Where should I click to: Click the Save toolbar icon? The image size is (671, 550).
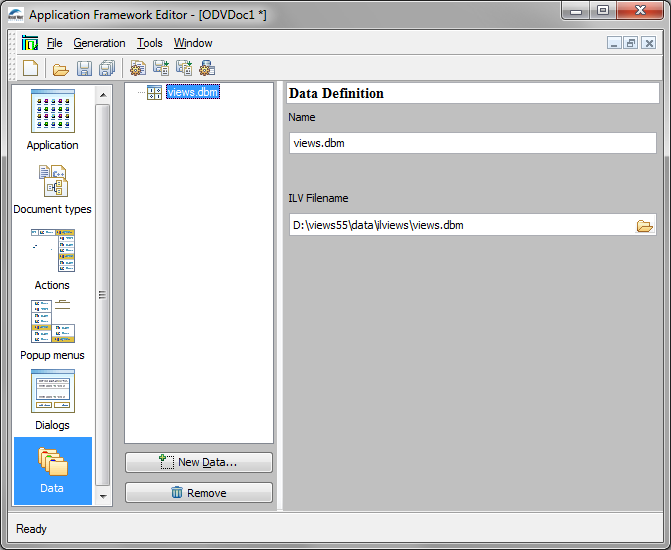[84, 69]
